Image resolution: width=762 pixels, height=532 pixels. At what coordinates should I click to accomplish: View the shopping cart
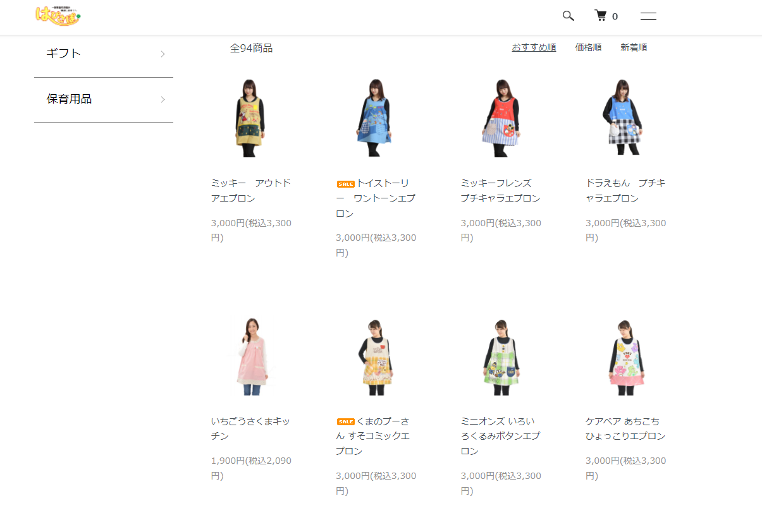[601, 15]
